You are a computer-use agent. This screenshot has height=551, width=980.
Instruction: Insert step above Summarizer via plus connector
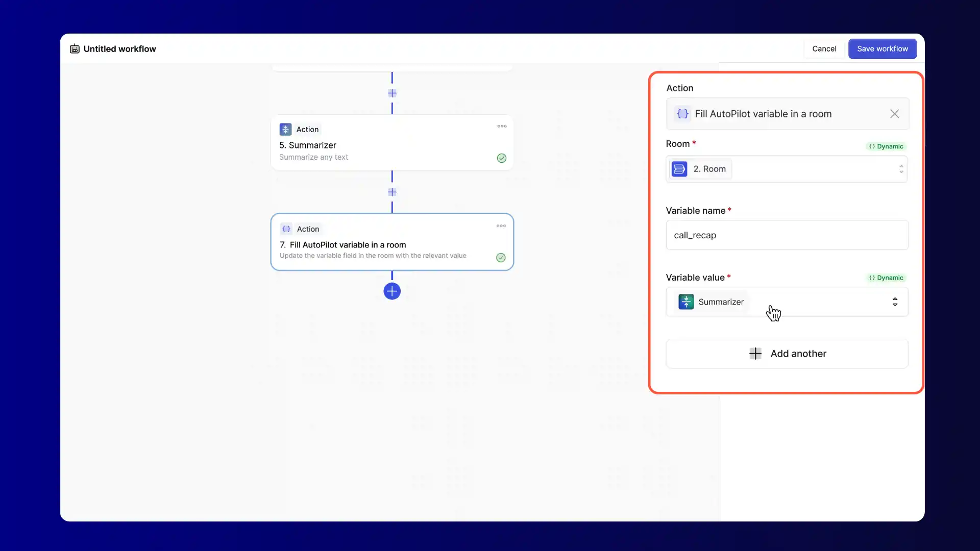pyautogui.click(x=392, y=93)
